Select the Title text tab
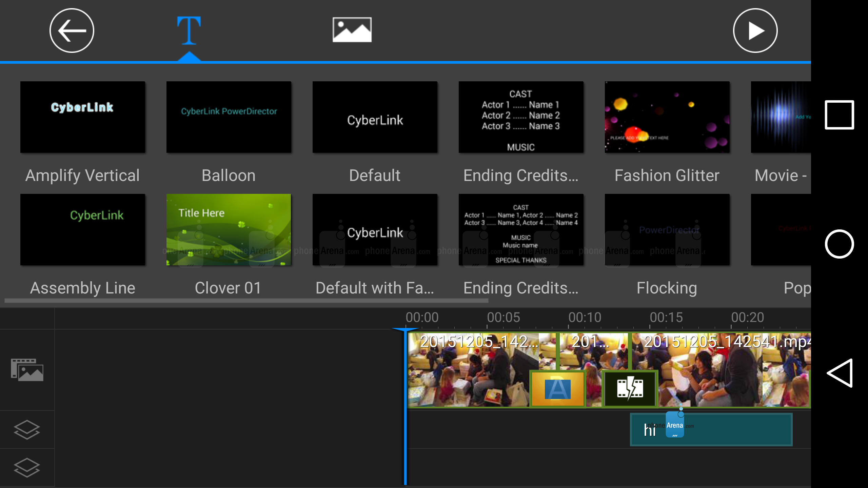The image size is (868, 488). pos(189,30)
